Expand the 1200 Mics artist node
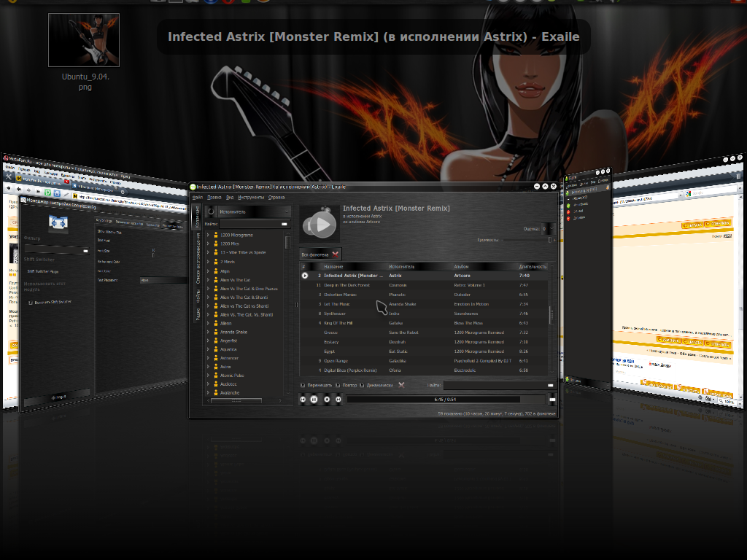This screenshot has height=560, width=747. pyautogui.click(x=208, y=244)
